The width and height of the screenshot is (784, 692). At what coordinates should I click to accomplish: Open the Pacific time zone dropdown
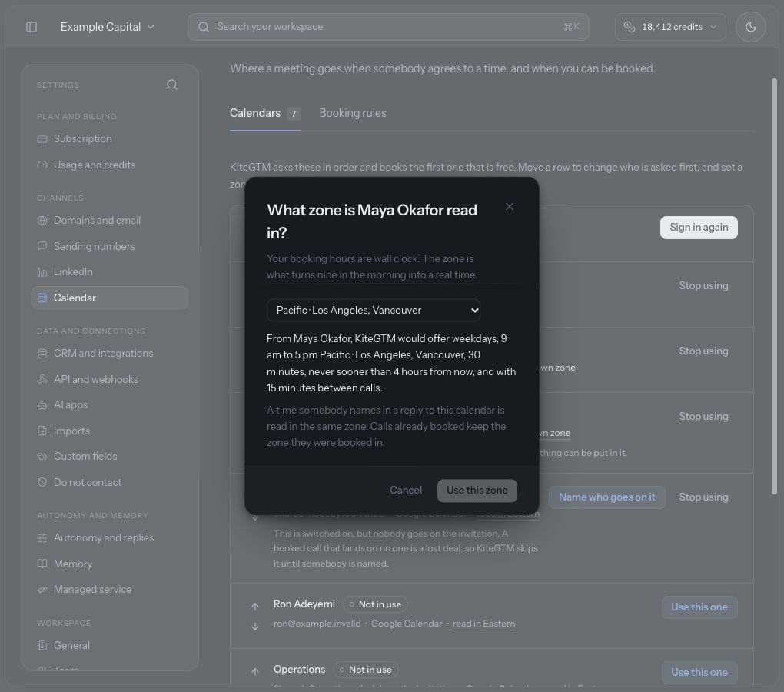[374, 311]
